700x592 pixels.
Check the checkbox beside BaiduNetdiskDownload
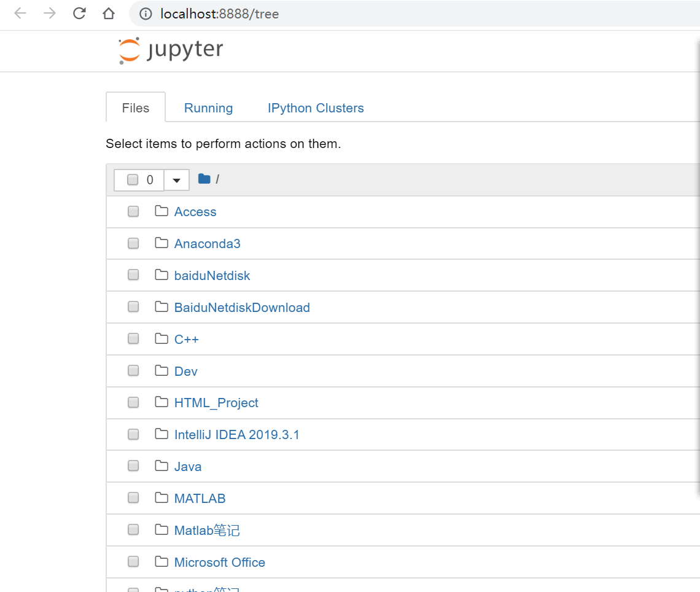(133, 306)
